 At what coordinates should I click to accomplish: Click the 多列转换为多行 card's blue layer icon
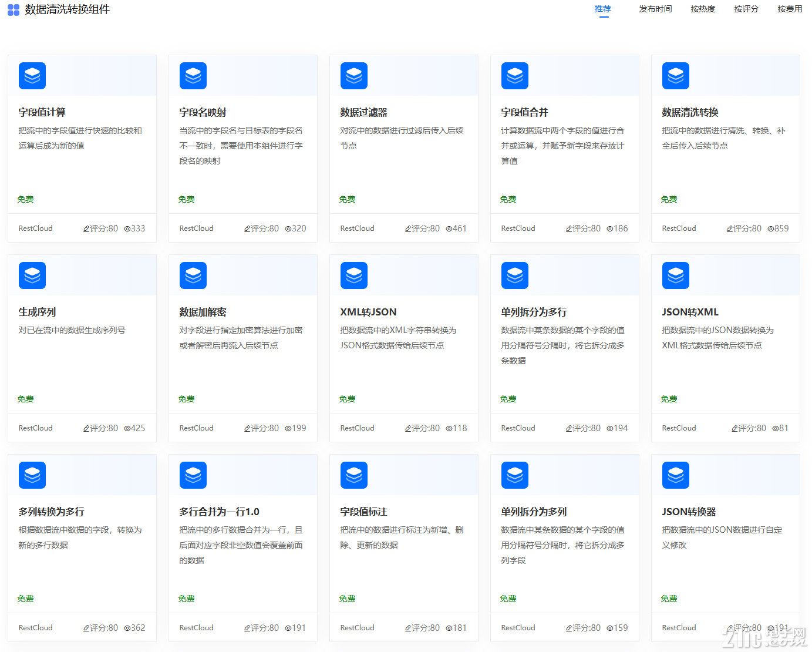pos(32,475)
